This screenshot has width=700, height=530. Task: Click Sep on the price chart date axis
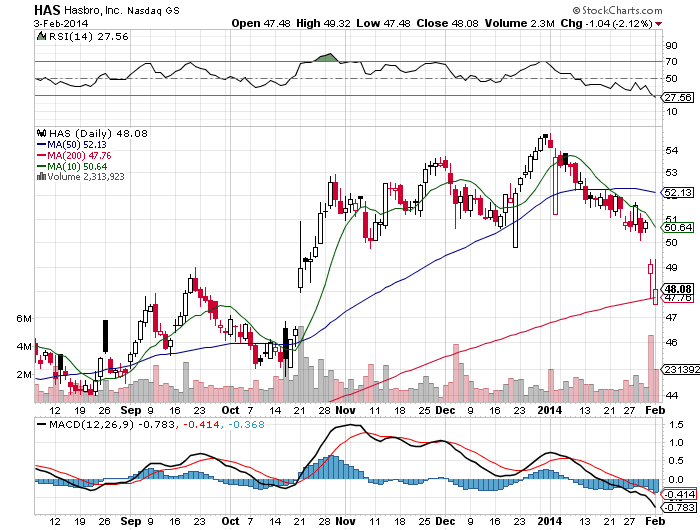point(131,410)
